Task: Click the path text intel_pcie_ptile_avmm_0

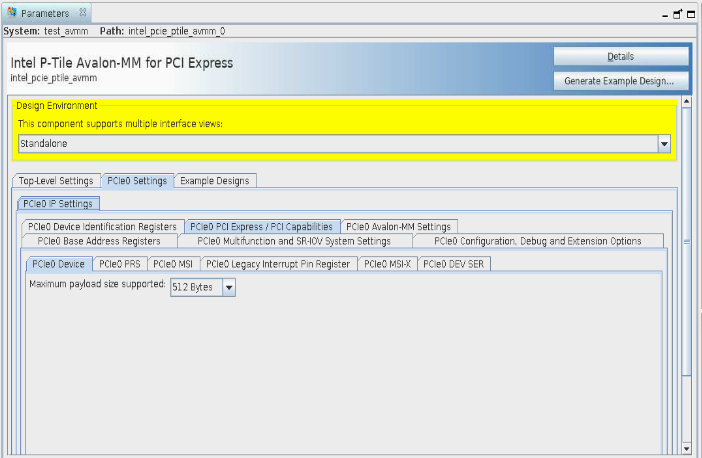Action: coord(176,31)
